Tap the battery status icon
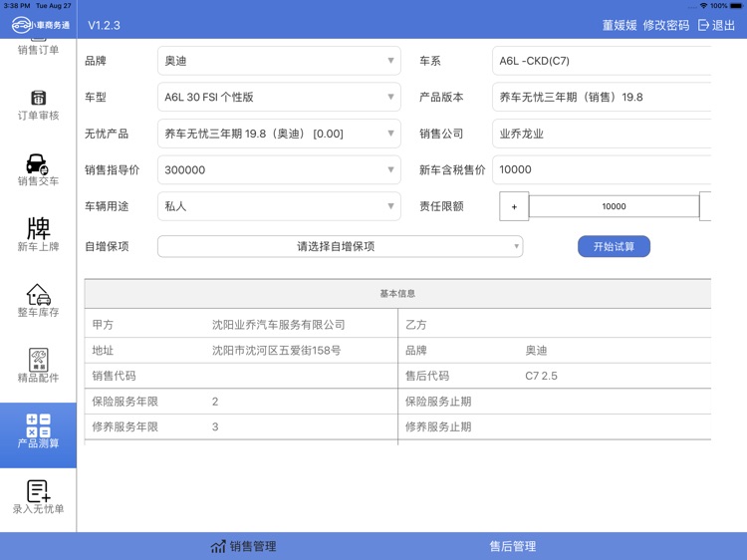The height and width of the screenshot is (560, 747). click(x=736, y=6)
